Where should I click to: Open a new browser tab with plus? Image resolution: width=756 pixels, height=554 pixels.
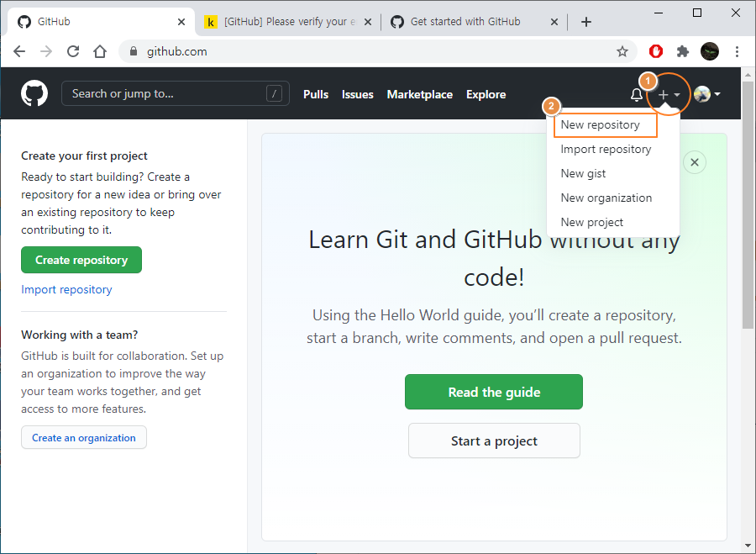click(x=585, y=22)
